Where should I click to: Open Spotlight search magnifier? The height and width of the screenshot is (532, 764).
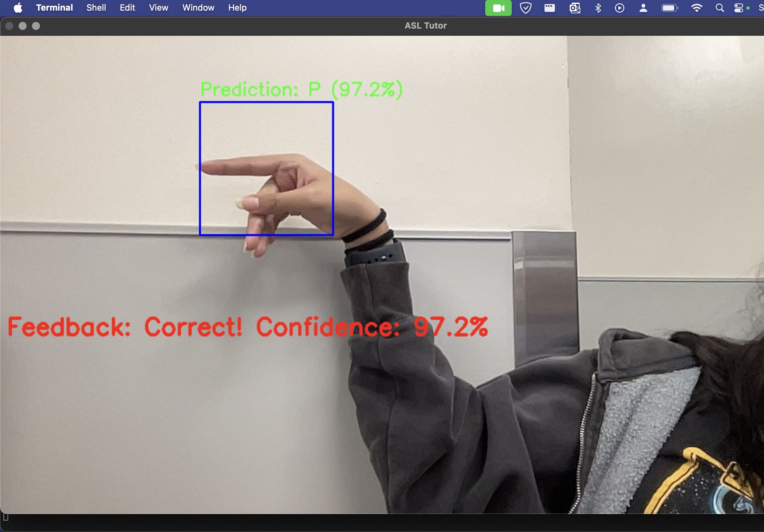click(719, 8)
